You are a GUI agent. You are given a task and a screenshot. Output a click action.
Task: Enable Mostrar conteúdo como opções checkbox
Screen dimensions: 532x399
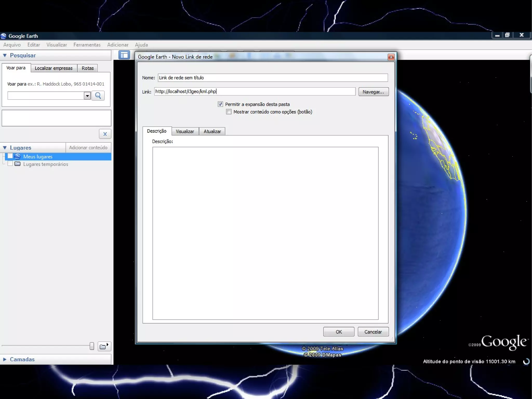coord(229,112)
